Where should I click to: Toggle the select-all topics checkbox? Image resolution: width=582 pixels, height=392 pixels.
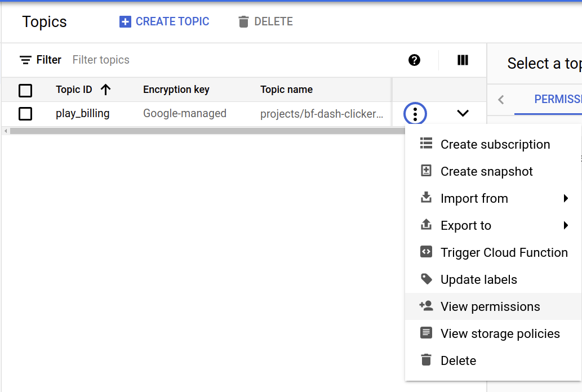tap(25, 90)
